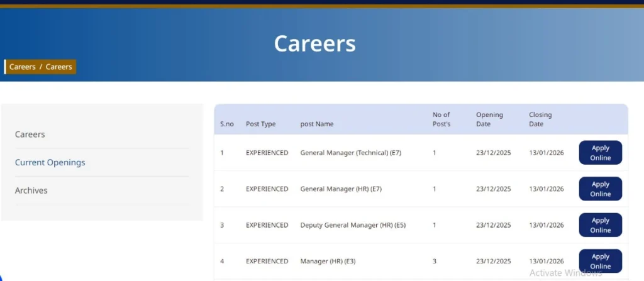Click the Opening Date column header
The height and width of the screenshot is (281, 644).
pyautogui.click(x=489, y=119)
